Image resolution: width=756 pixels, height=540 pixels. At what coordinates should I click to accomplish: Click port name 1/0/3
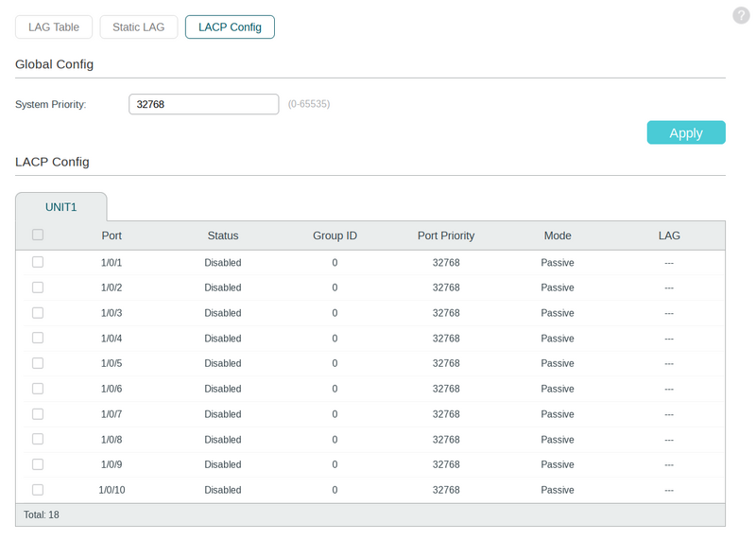click(112, 313)
